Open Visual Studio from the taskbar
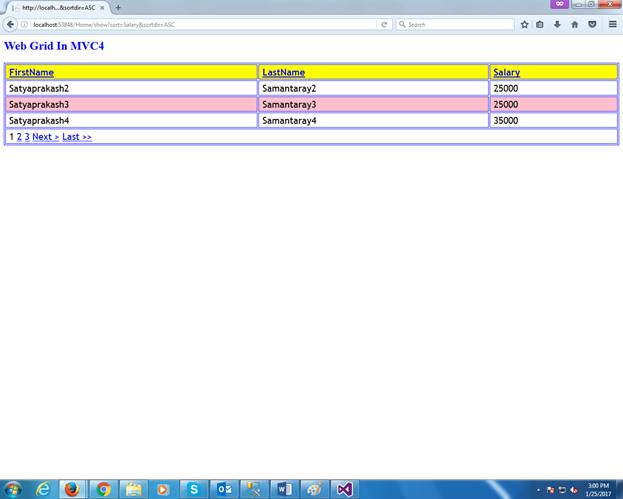Screen dimensions: 623x499 (345, 489)
